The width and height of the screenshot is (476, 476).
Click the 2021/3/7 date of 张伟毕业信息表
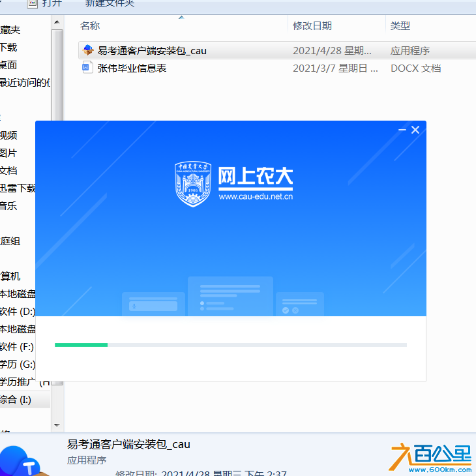pyautogui.click(x=335, y=68)
